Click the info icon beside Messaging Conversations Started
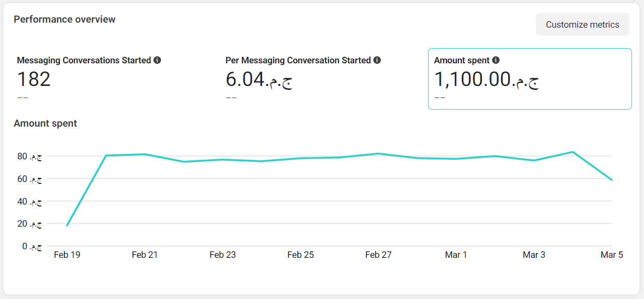 [157, 60]
